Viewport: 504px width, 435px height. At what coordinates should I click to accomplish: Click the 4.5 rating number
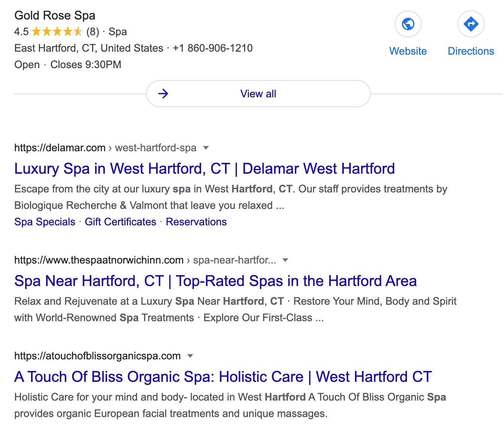(21, 31)
